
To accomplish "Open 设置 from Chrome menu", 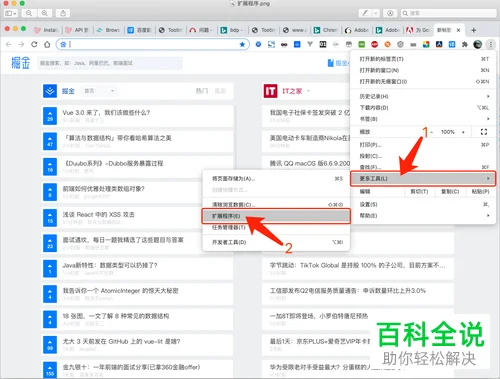I will pos(423,204).
